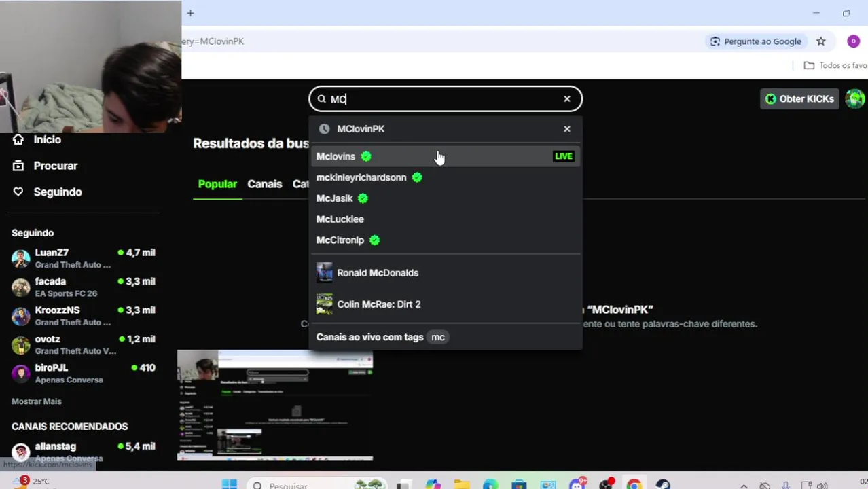Click the ovotz avatar icon
Viewport: 868px width, 489px height.
pos(21,345)
